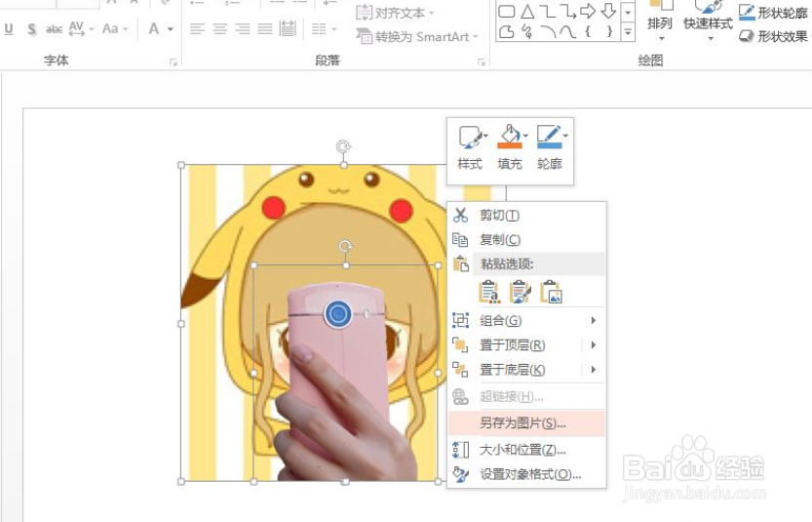Viewport: 812px width, 522px height.
Task: Select elbow connector shape in gallery
Action: tap(548, 11)
